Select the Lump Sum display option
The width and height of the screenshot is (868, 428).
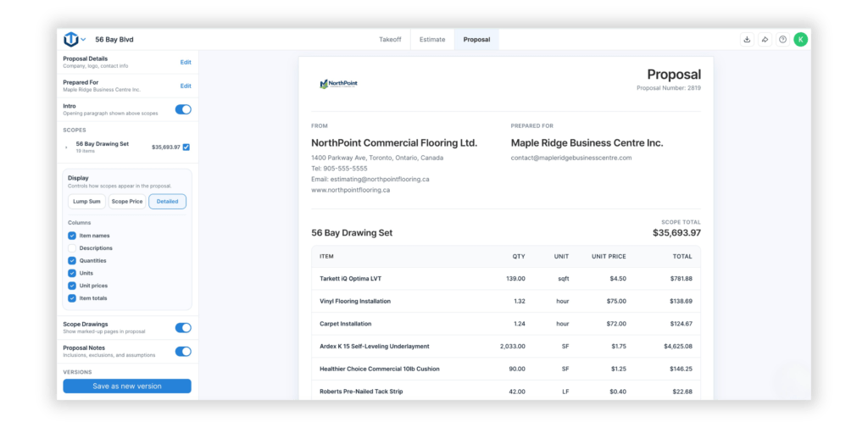[x=87, y=202]
